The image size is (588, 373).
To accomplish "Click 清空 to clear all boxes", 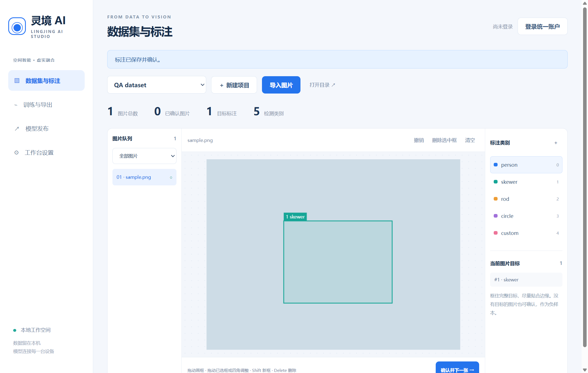I will click(470, 140).
